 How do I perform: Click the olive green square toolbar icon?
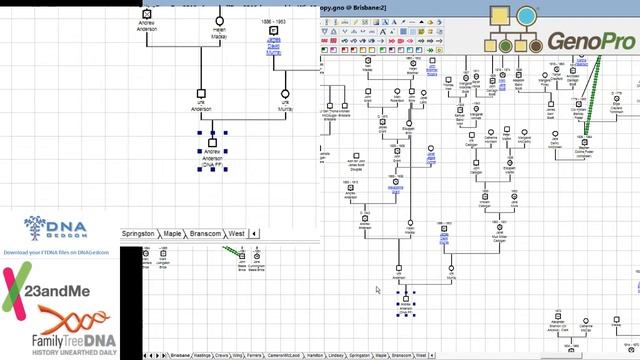(421, 31)
